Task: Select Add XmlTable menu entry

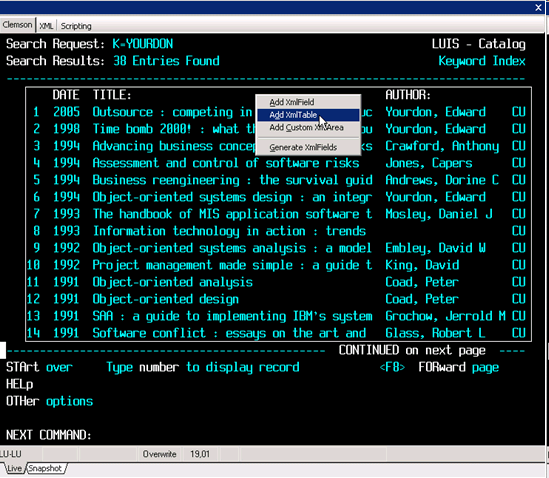Action: click(308, 115)
